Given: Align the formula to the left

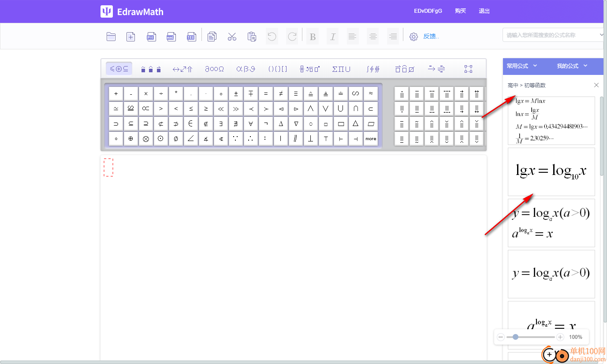Looking at the screenshot, I should coord(353,37).
